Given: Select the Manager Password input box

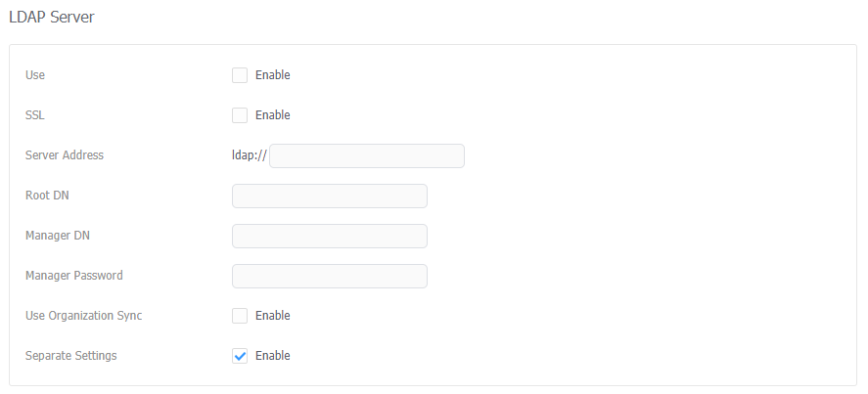Looking at the screenshot, I should pyautogui.click(x=329, y=276).
